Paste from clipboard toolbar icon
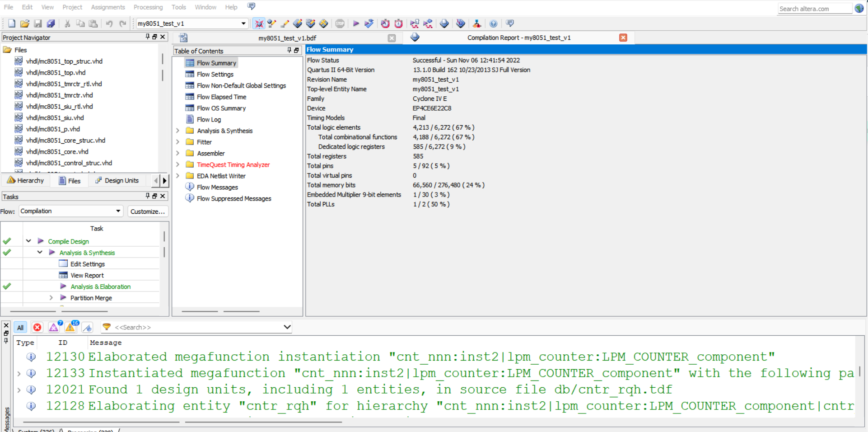The width and height of the screenshot is (868, 432). pyautogui.click(x=93, y=23)
